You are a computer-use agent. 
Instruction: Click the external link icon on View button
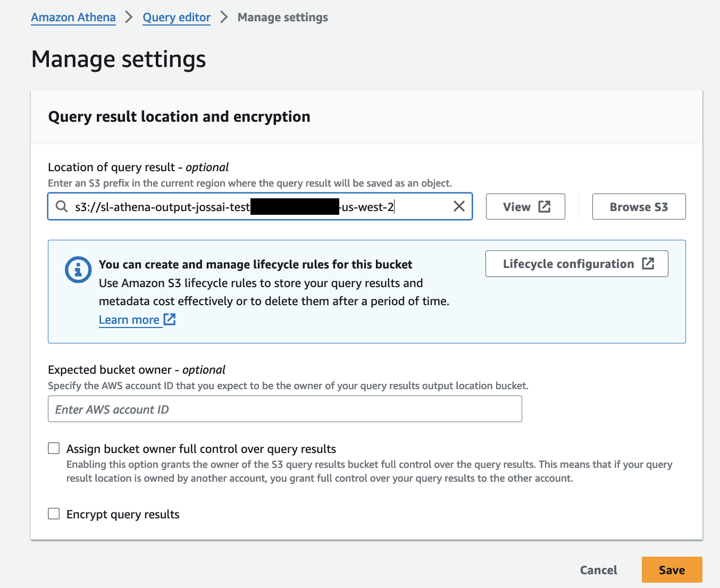coord(545,206)
